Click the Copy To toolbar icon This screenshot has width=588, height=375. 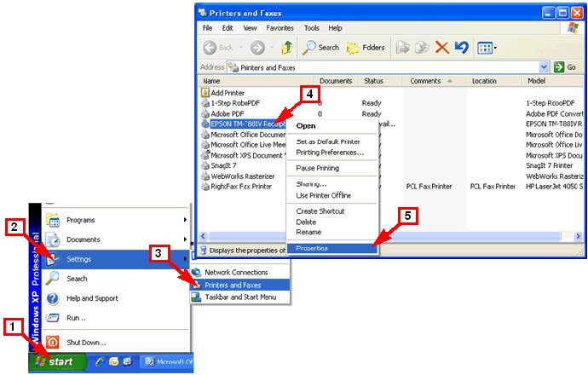pos(422,48)
